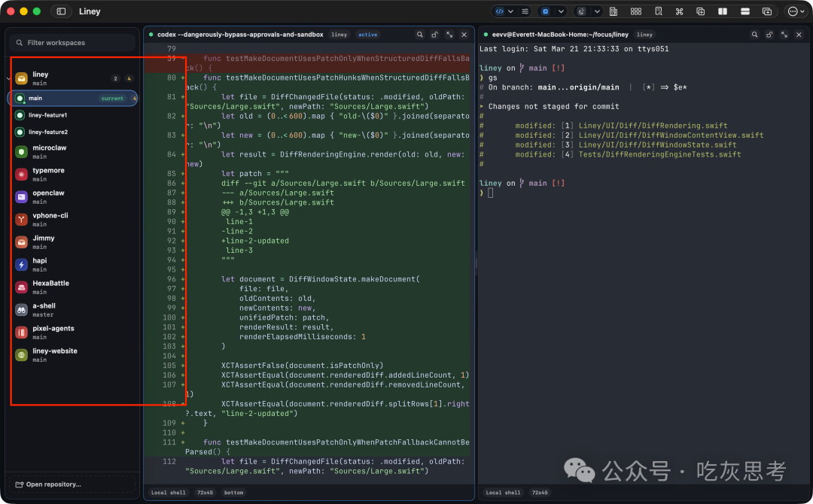The height and width of the screenshot is (504, 813).
Task: Click the building icon in the toolbar
Action: point(614,11)
